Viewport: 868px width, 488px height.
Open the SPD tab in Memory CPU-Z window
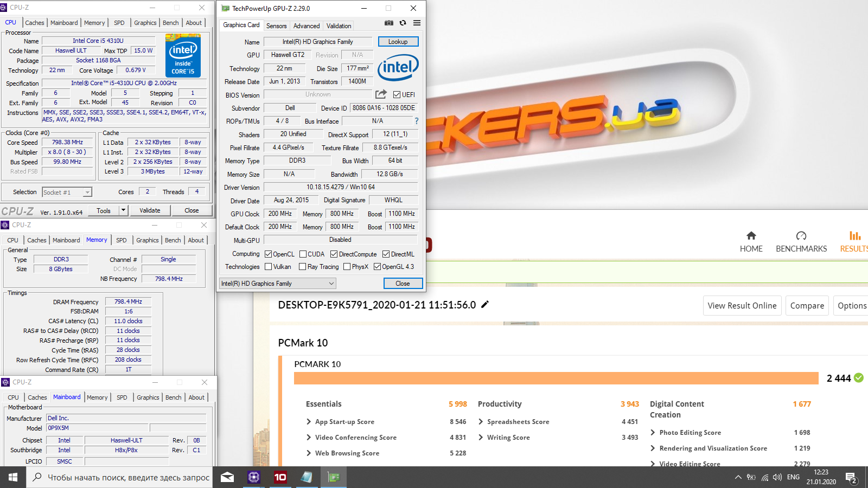(122, 240)
